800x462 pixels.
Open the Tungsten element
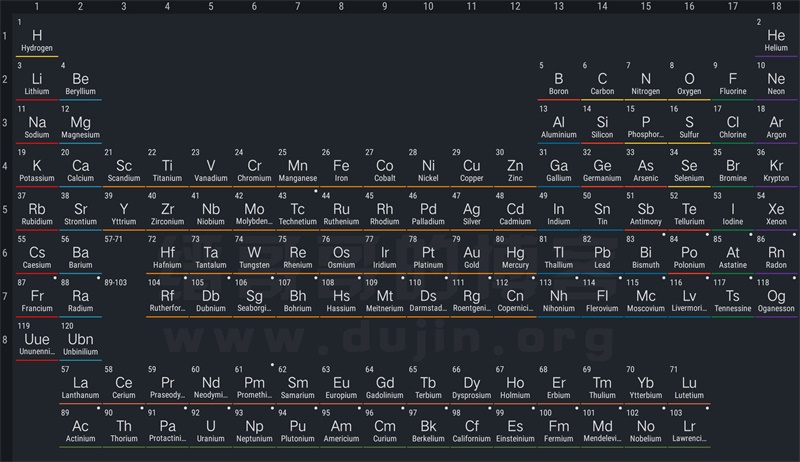pos(254,253)
